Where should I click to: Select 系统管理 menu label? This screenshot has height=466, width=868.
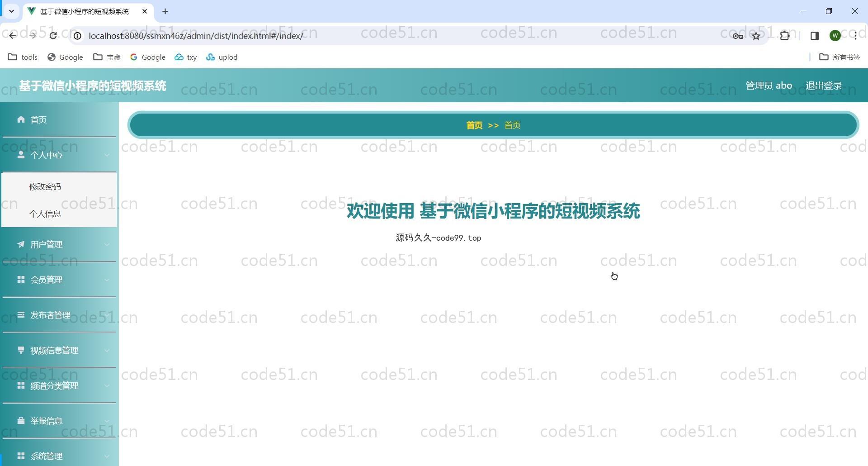click(x=46, y=456)
